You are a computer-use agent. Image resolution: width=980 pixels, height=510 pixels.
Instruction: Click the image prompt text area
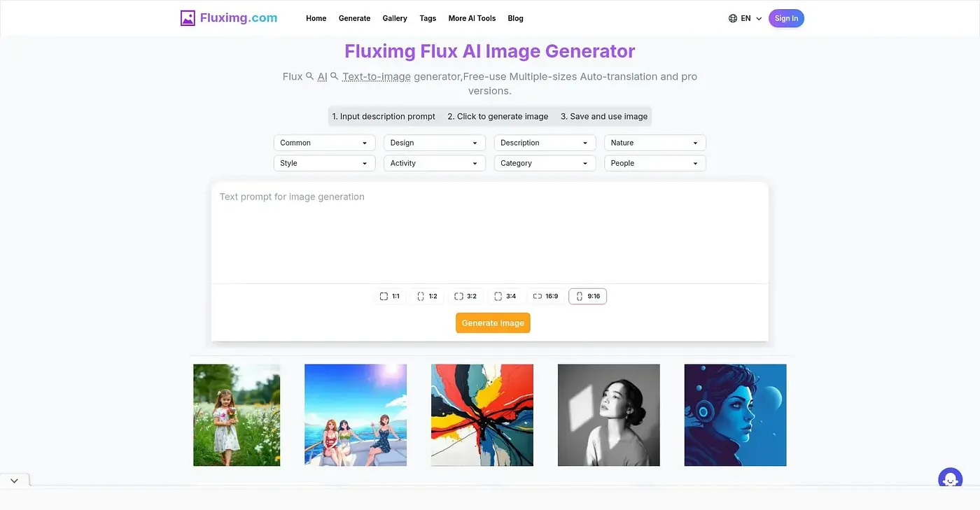[490, 232]
